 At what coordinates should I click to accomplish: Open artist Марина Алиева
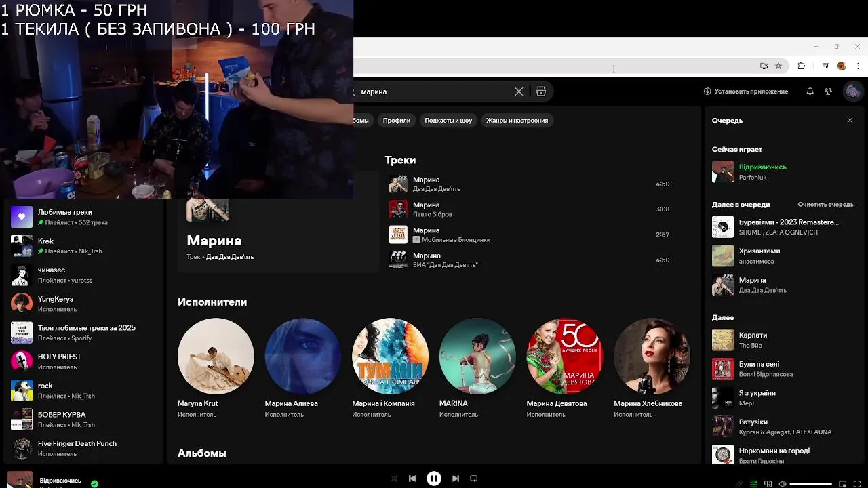(x=303, y=368)
